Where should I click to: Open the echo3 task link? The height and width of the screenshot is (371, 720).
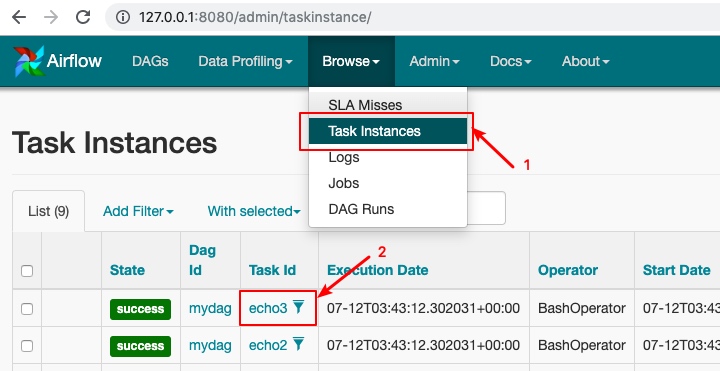(268, 308)
